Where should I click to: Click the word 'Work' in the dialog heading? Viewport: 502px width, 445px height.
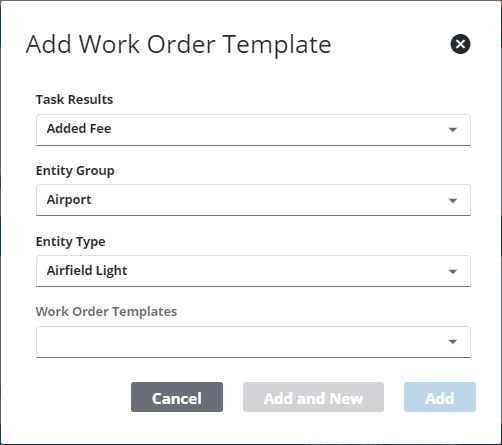(109, 44)
